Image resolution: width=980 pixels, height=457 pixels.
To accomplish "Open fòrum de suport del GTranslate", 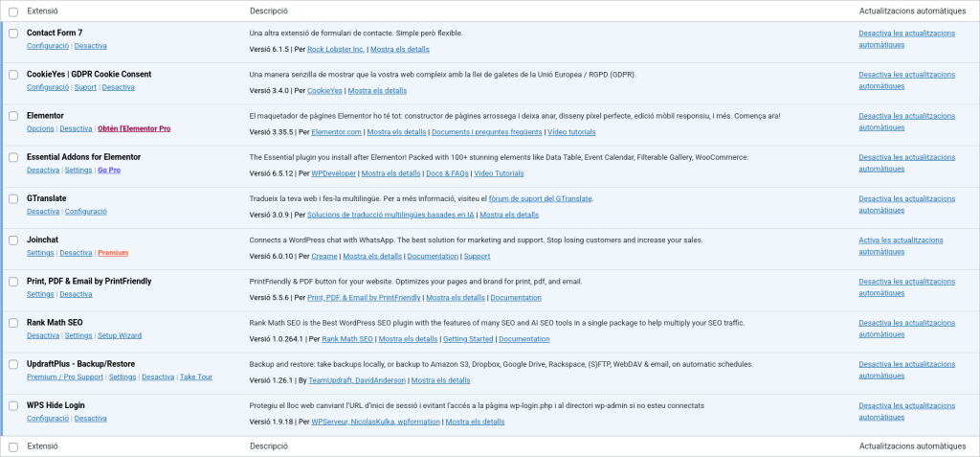I will click(533, 198).
